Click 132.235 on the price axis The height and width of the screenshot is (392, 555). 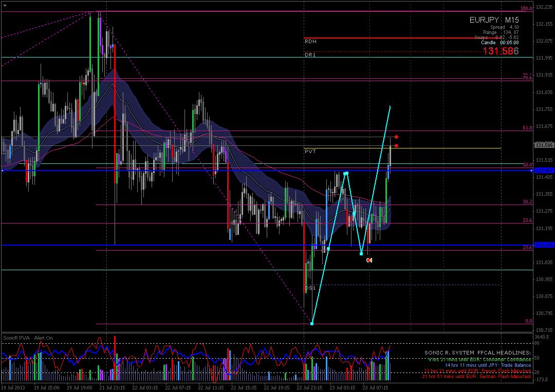coord(544,7)
